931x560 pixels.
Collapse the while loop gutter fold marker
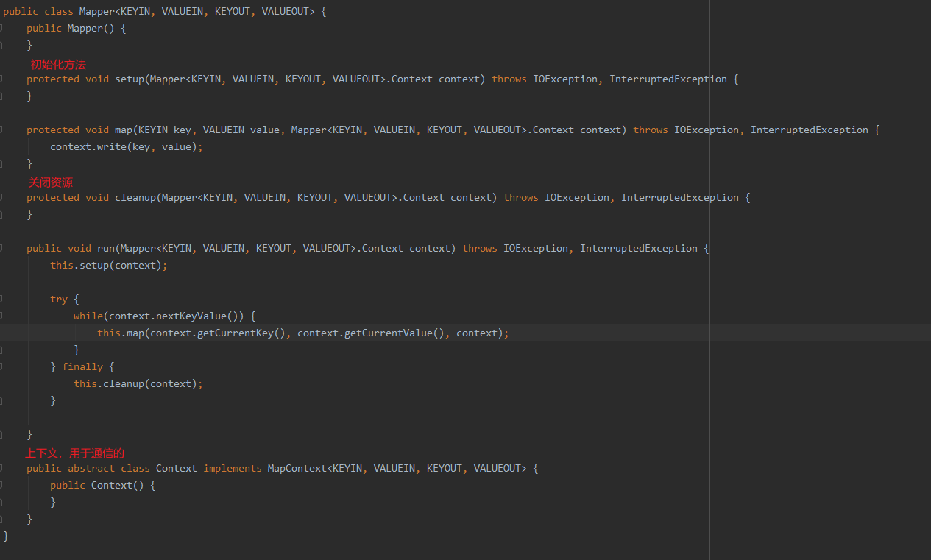point(1,316)
